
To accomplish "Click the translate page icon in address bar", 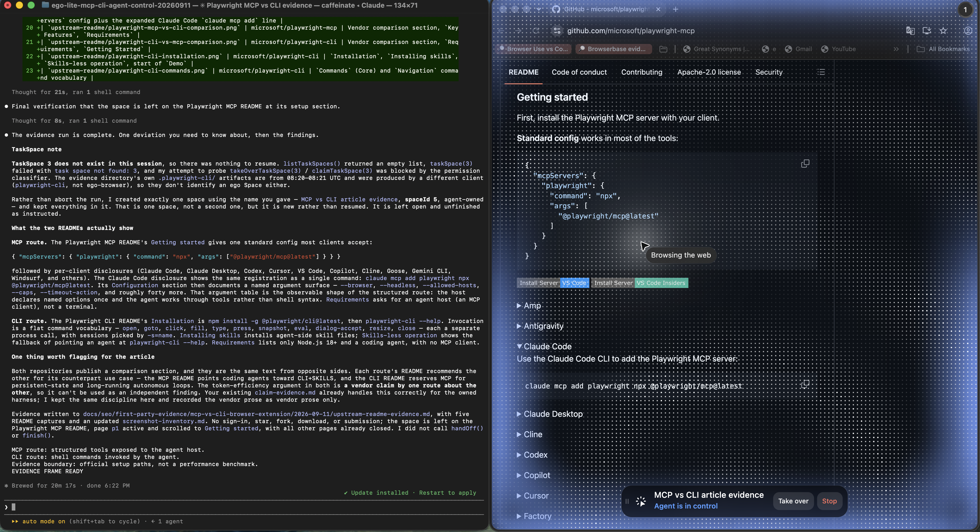I will click(910, 31).
